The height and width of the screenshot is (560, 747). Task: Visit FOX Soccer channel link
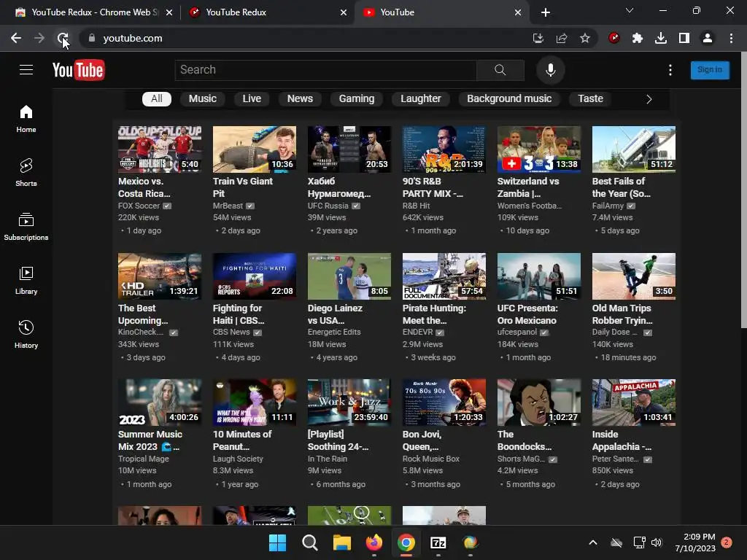click(139, 206)
